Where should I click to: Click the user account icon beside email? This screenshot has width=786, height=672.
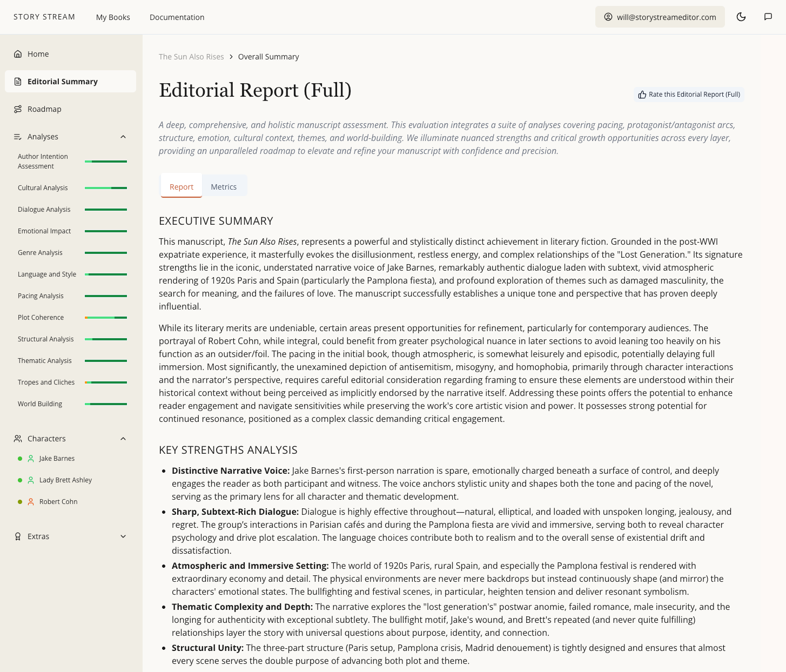pos(608,17)
